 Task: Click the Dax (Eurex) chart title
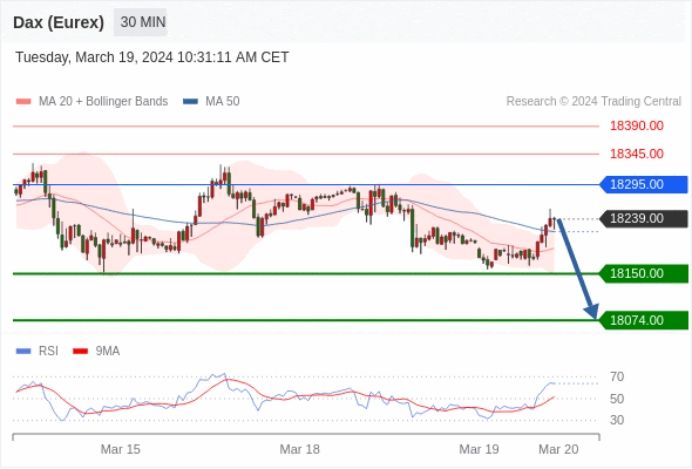coord(59,22)
